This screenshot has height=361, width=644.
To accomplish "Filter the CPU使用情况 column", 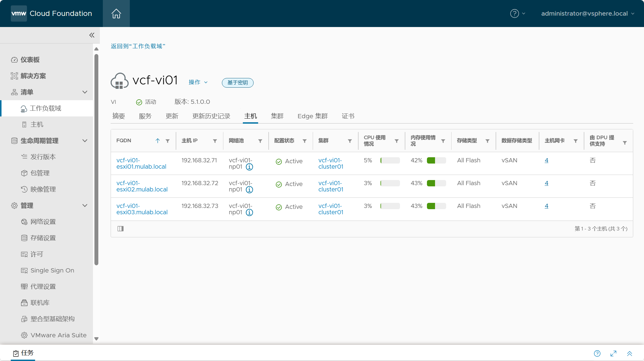I will point(397,140).
